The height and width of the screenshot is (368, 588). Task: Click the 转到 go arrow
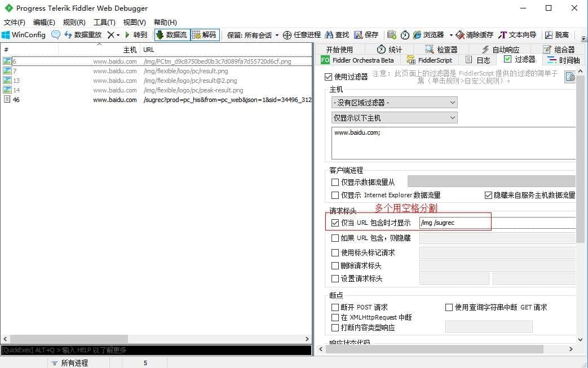click(x=136, y=35)
